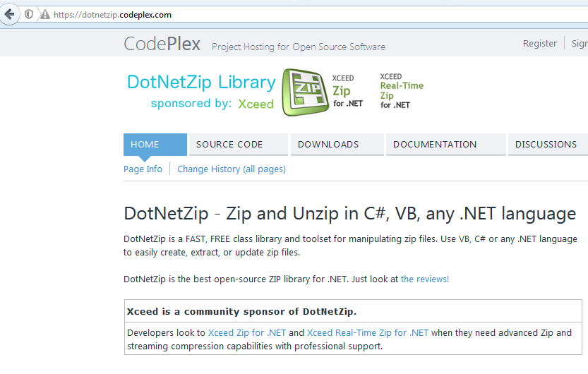Select the HOME tab

pos(155,144)
